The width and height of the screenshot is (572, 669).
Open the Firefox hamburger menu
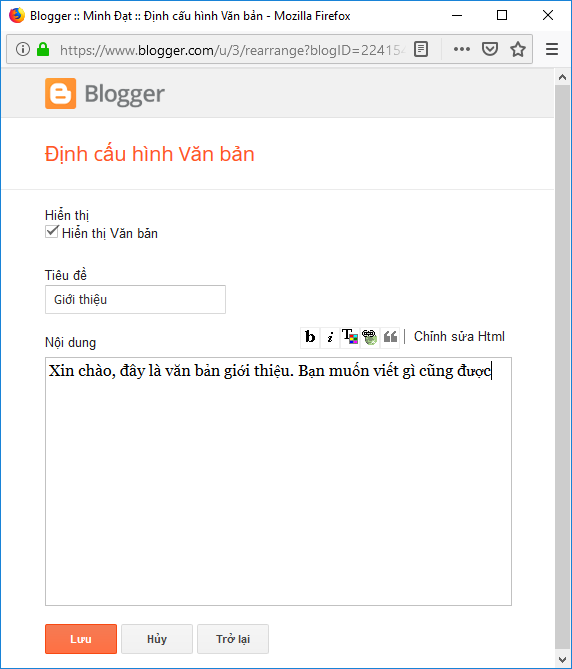(x=552, y=49)
